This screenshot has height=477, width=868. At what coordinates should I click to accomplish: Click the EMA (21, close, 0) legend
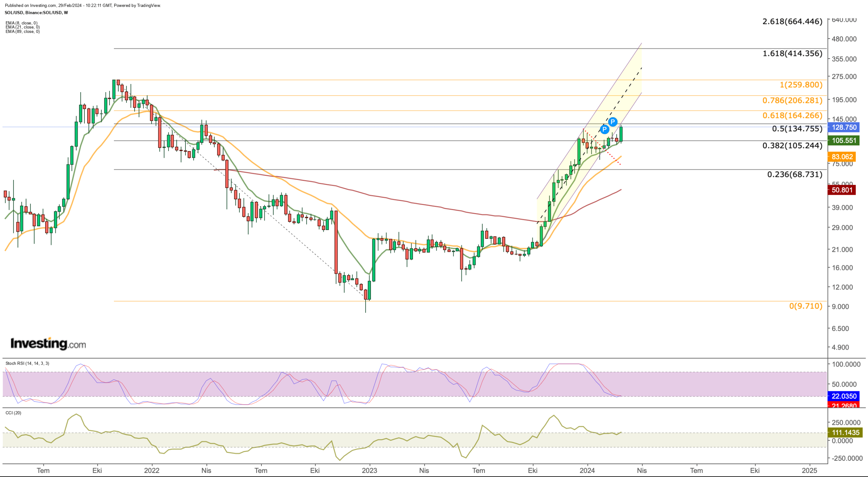pyautogui.click(x=22, y=27)
